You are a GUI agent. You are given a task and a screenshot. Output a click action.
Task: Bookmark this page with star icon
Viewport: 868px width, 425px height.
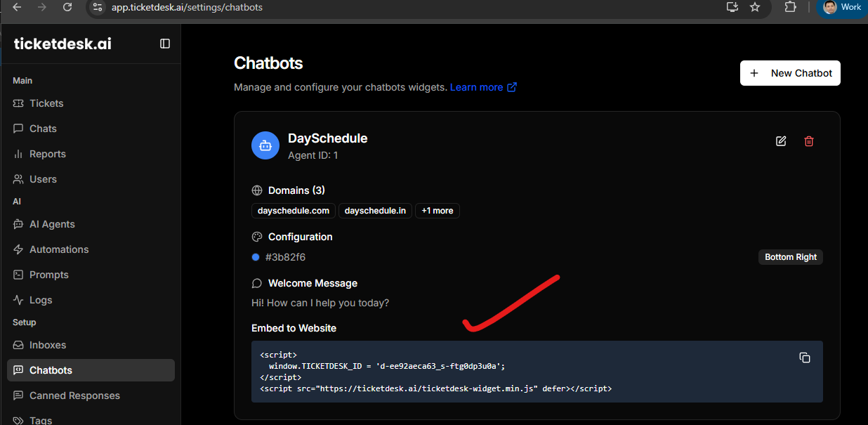tap(755, 7)
